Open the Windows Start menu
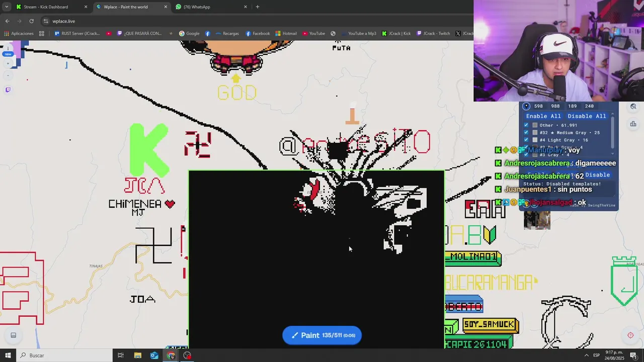 click(8, 355)
